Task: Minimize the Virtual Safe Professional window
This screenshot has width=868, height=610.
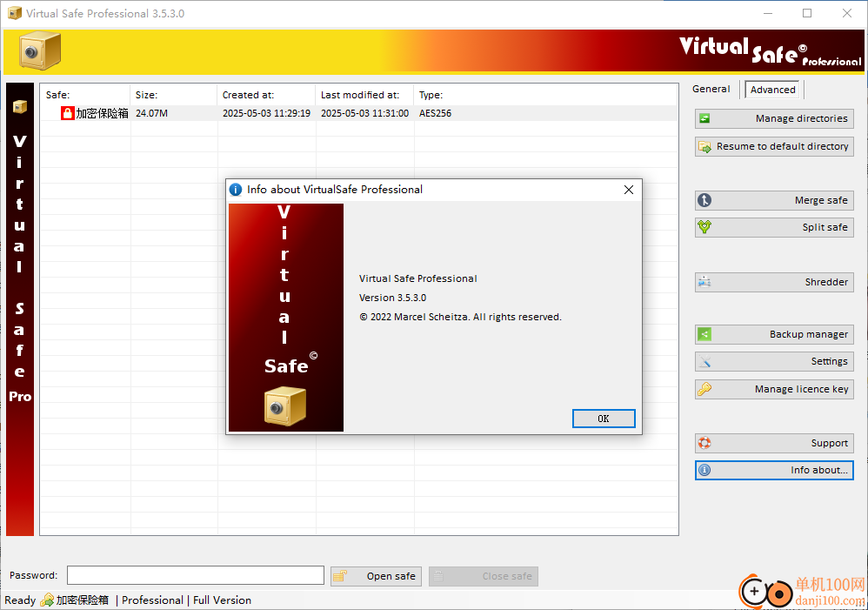Action: point(768,13)
